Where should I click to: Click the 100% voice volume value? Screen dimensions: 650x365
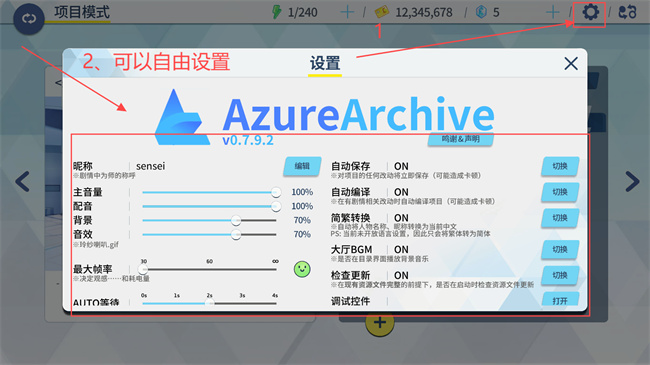point(302,206)
